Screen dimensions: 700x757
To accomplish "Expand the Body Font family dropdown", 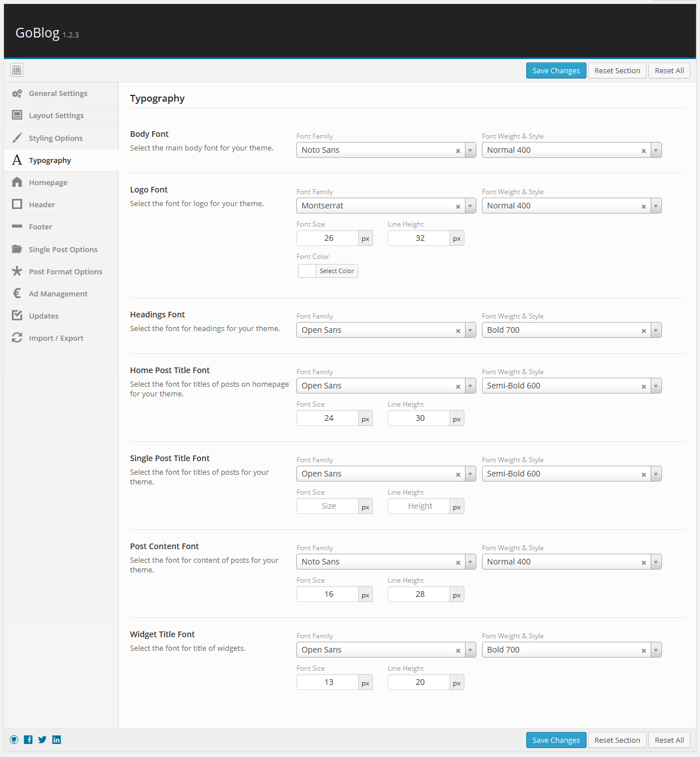I will point(470,150).
